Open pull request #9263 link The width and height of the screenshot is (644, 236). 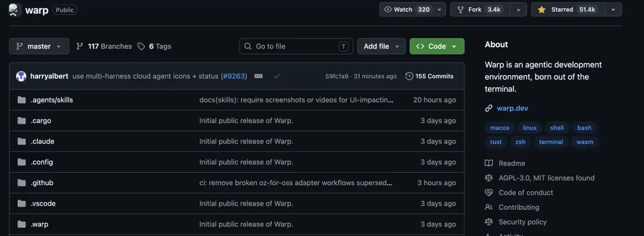click(x=234, y=76)
